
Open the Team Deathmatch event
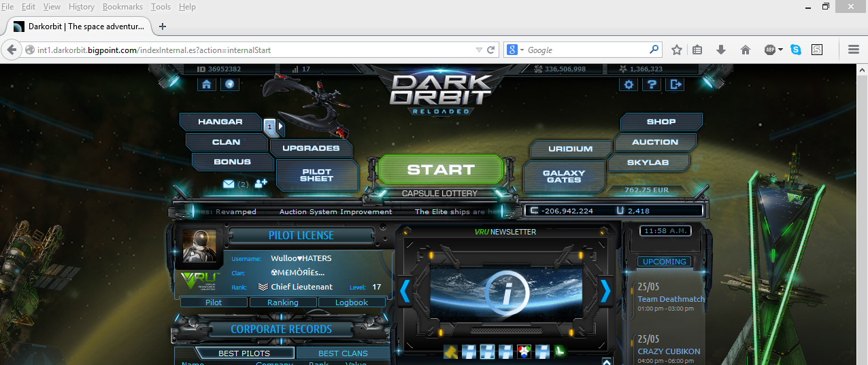(671, 299)
